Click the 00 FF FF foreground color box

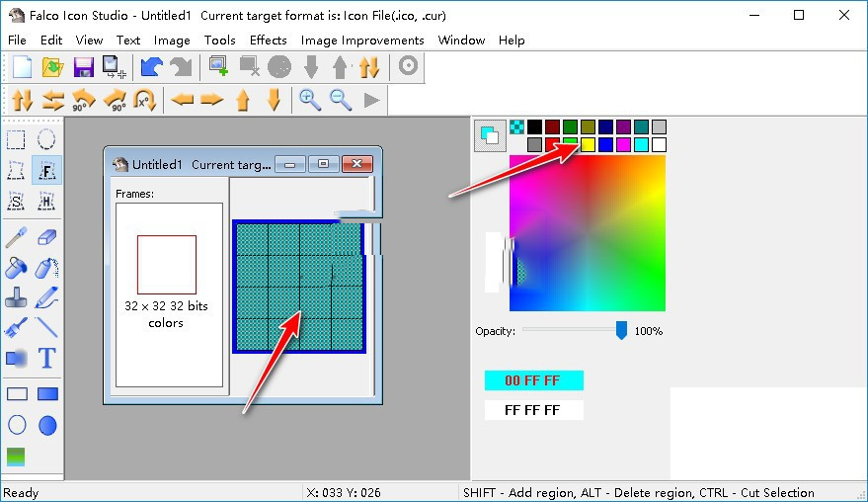pos(533,380)
